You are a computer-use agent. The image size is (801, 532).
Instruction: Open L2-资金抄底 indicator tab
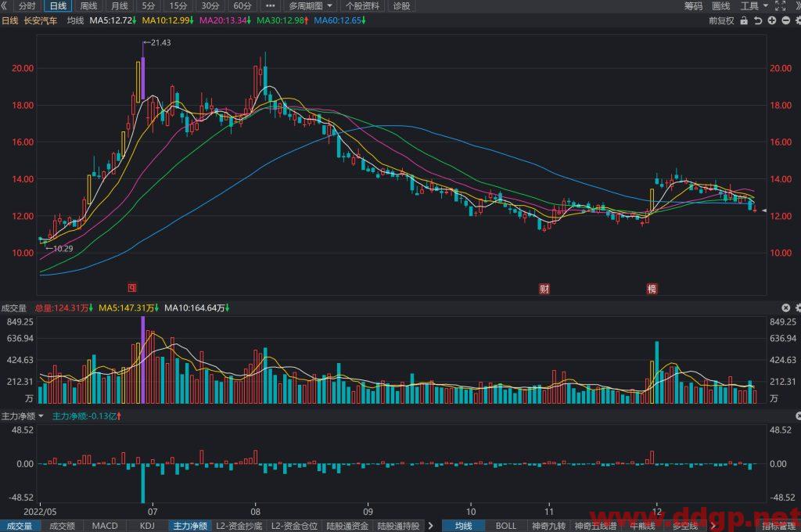point(239,526)
